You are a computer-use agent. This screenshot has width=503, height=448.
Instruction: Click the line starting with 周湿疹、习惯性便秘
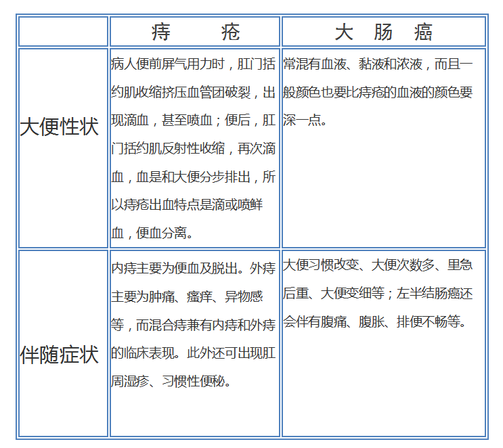coord(172,381)
